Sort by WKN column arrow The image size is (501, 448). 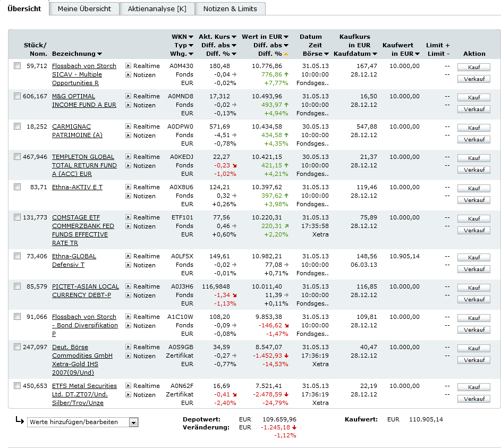coord(191,37)
